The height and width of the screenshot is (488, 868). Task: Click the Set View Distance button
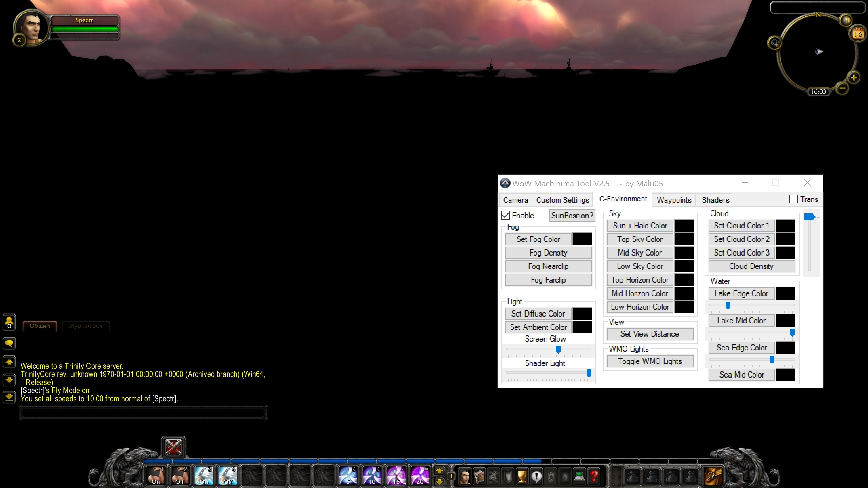[x=650, y=334]
